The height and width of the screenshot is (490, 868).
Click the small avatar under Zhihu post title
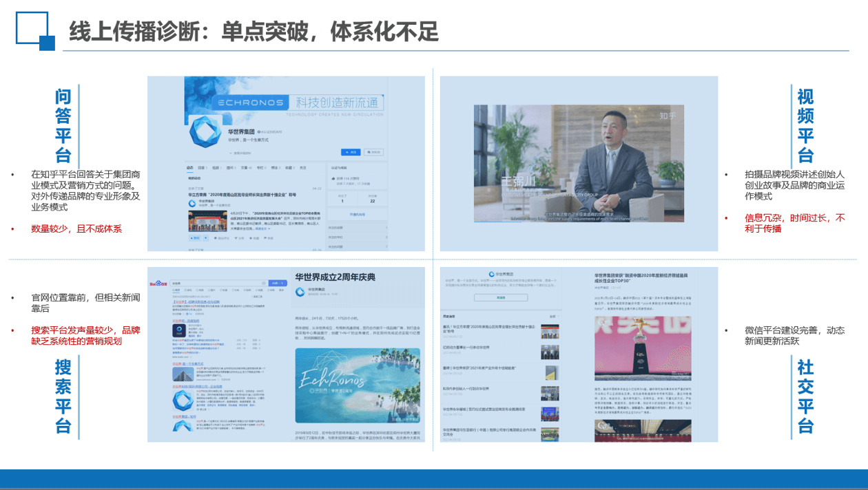click(192, 205)
